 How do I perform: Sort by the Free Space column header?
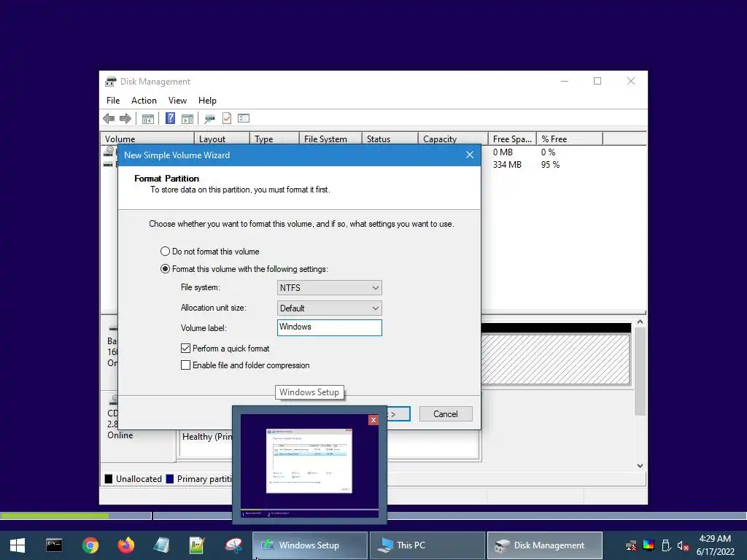click(512, 139)
